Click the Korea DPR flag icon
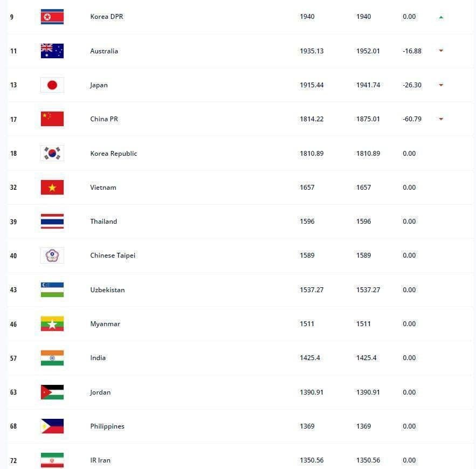476x469 pixels. click(52, 17)
